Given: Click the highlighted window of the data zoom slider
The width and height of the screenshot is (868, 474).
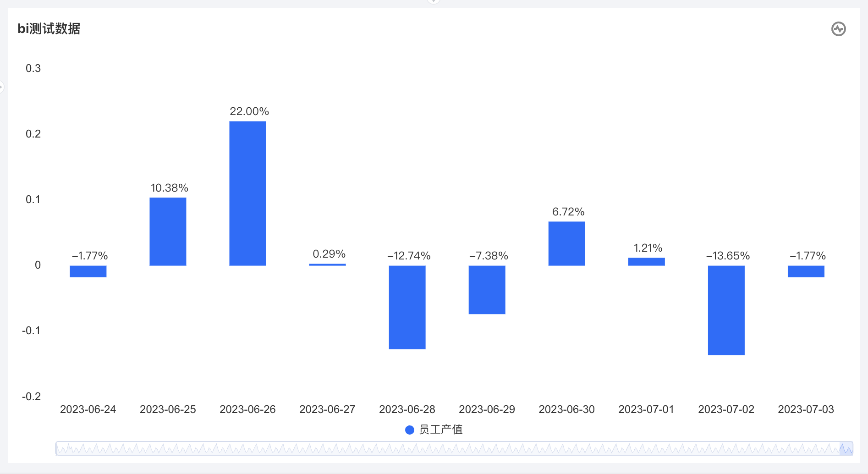Looking at the screenshot, I should (846, 448).
